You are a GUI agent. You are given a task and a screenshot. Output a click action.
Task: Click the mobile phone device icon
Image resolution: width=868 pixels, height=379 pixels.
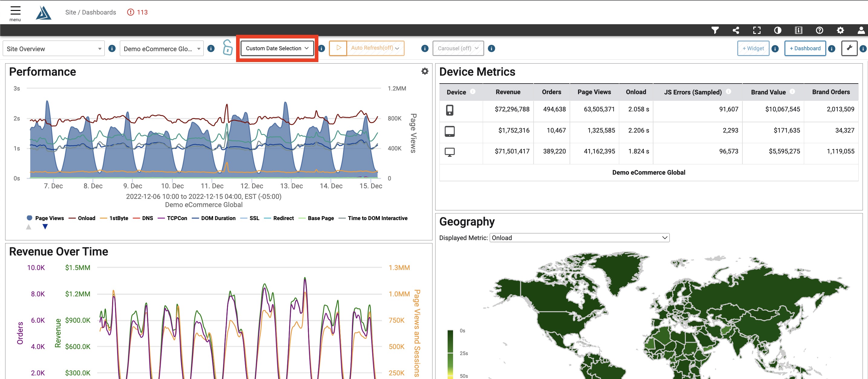449,110
